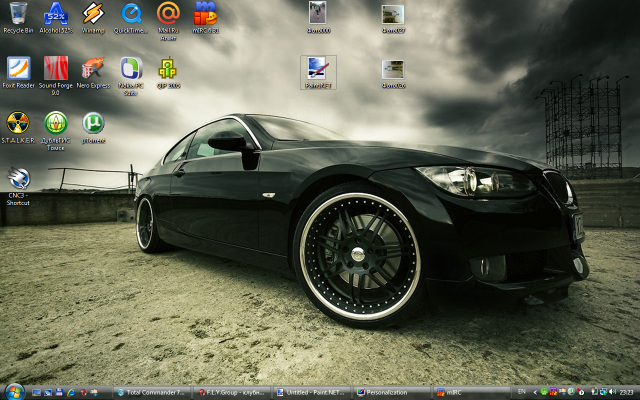Open the EN language bar indicator
The image size is (640, 400).
[x=522, y=391]
